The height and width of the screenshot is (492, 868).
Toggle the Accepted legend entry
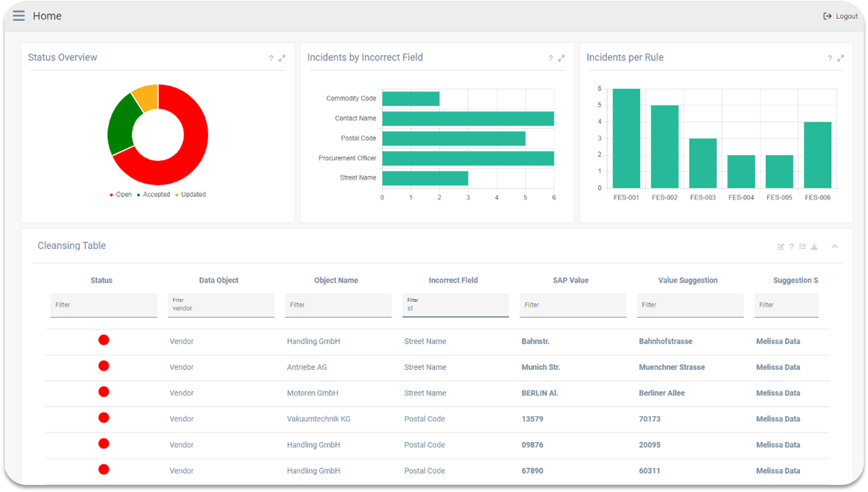pyautogui.click(x=154, y=195)
